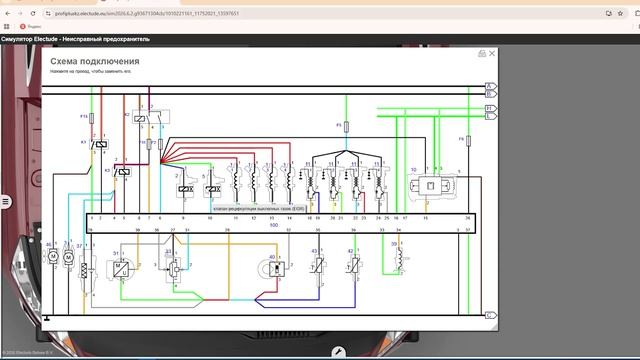640x360 pixels.
Task: Select temperature sensor 43
Action: coord(318,266)
